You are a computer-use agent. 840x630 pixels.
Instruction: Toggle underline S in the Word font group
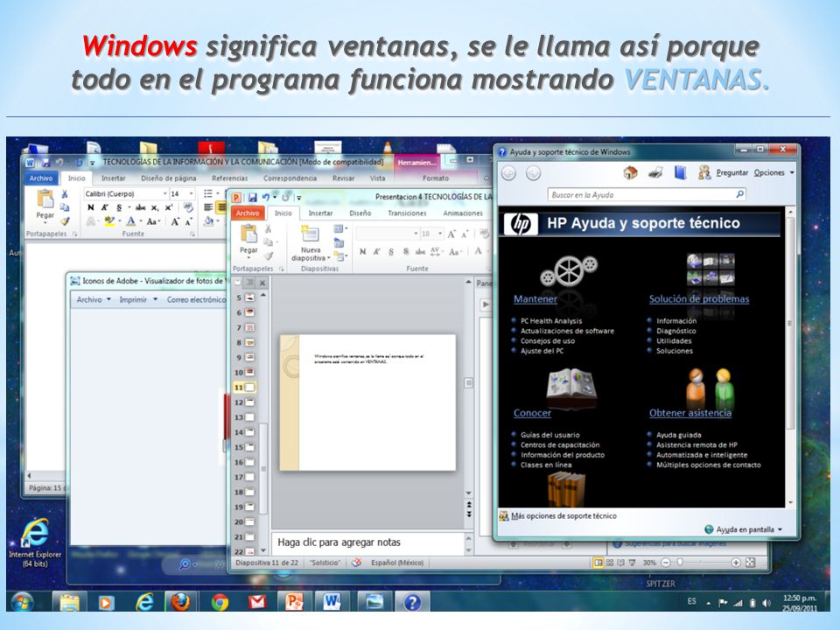[119, 208]
